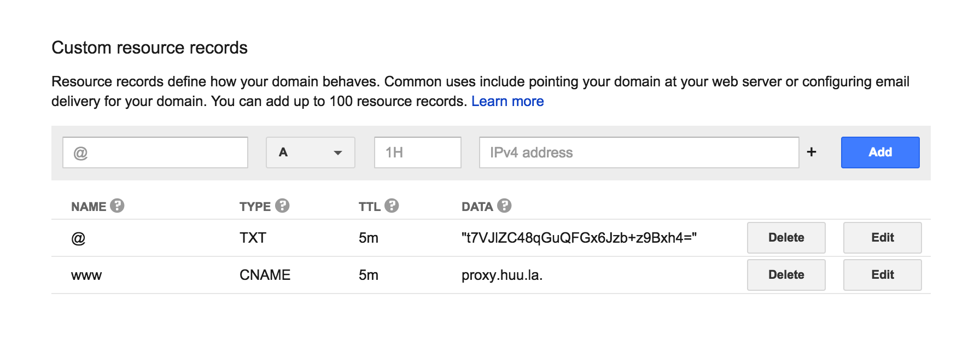The width and height of the screenshot is (980, 340).
Task: Click the CNAME type cell
Action: click(x=265, y=275)
